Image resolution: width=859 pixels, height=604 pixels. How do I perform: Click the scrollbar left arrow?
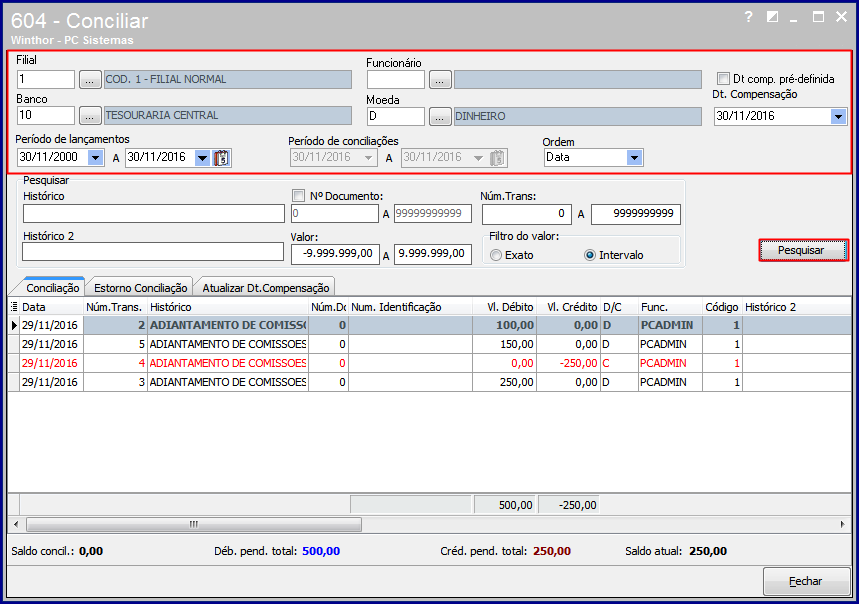point(16,524)
